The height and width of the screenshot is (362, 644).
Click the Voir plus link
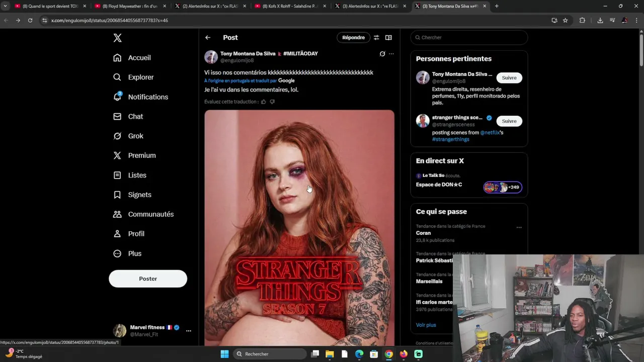(x=426, y=325)
